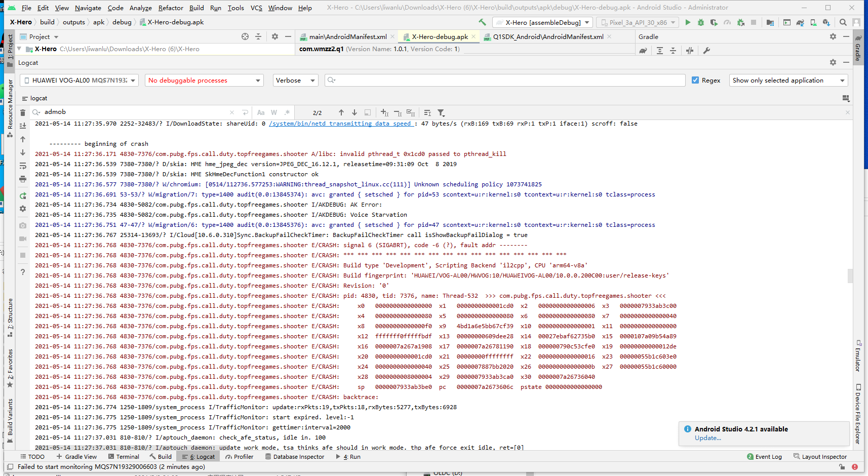Collapse the X-Hero project tree node

(19, 49)
